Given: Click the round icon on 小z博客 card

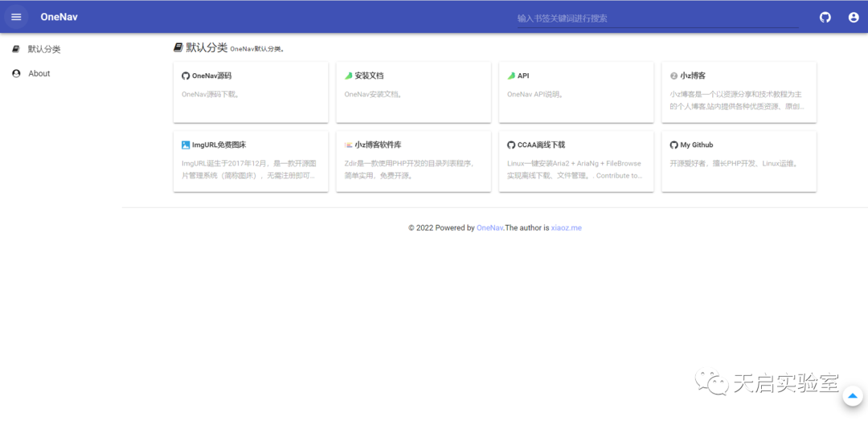Looking at the screenshot, I should [674, 76].
